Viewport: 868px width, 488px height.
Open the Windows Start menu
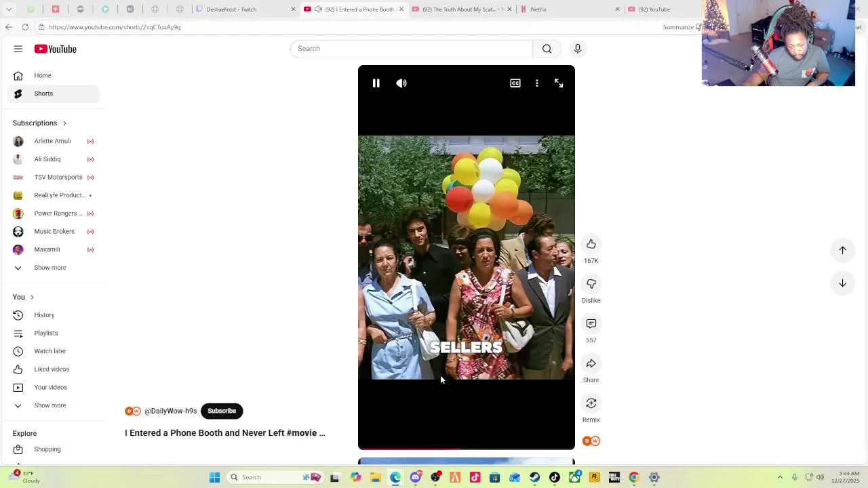point(214,477)
